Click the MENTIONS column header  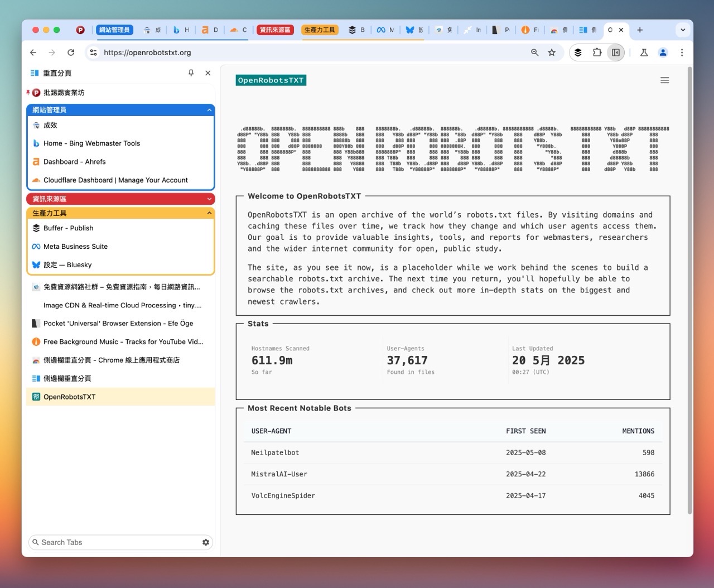tap(638, 431)
